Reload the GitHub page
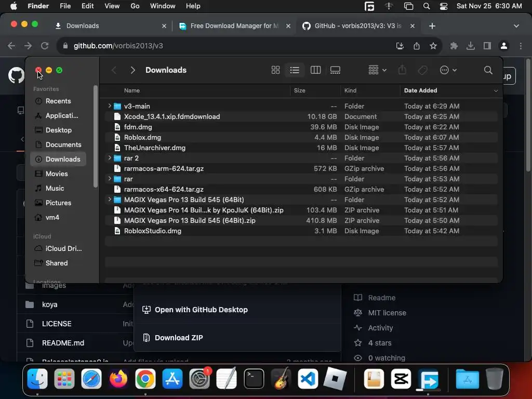 tap(45, 46)
